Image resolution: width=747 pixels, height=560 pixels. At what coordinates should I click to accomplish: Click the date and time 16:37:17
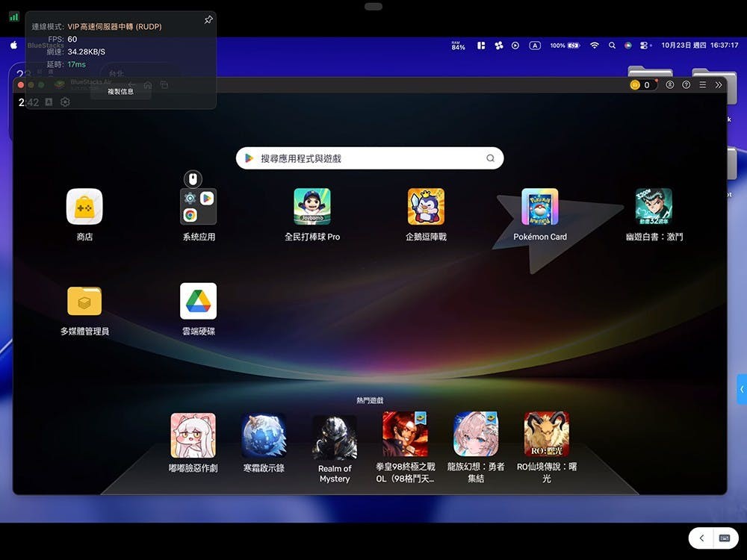700,46
